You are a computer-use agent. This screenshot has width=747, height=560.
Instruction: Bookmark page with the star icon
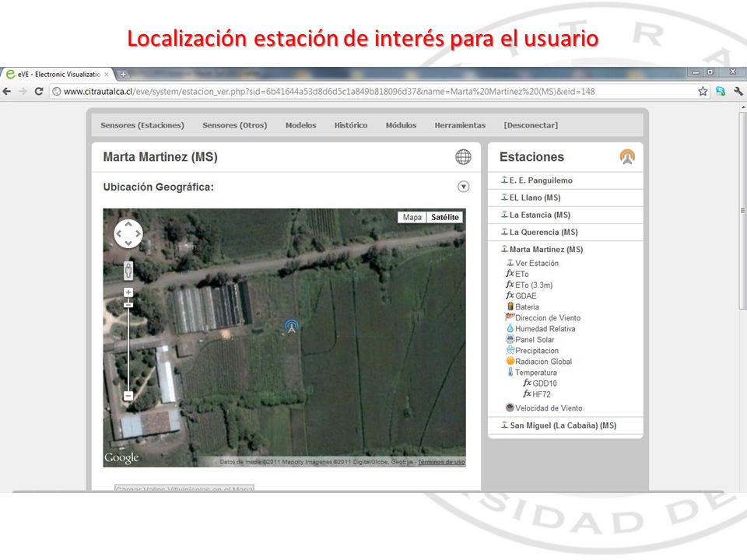tap(703, 91)
